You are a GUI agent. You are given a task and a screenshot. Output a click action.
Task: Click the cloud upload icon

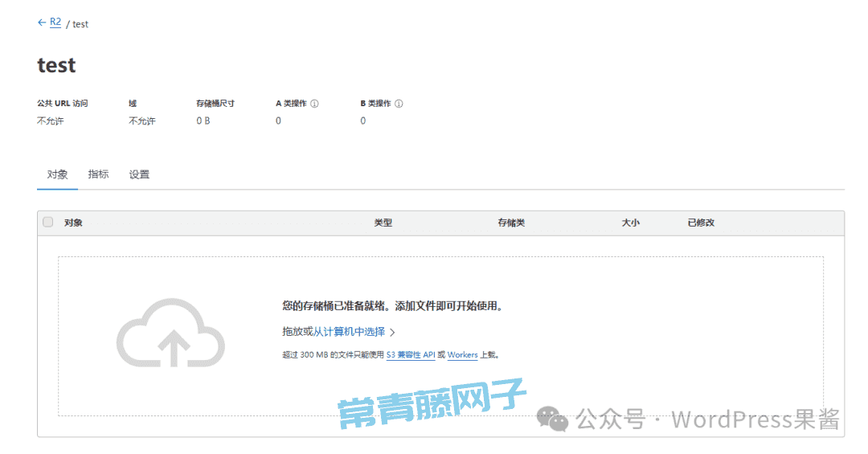(170, 333)
